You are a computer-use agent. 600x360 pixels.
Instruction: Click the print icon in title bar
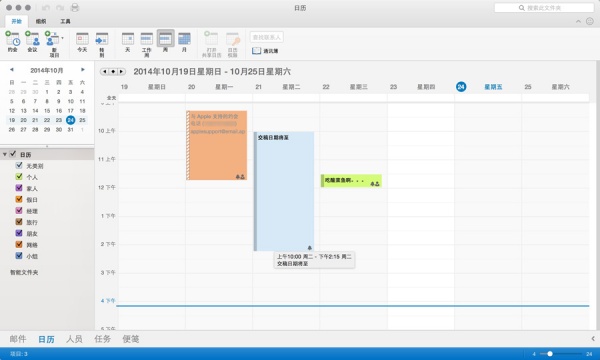(x=75, y=8)
